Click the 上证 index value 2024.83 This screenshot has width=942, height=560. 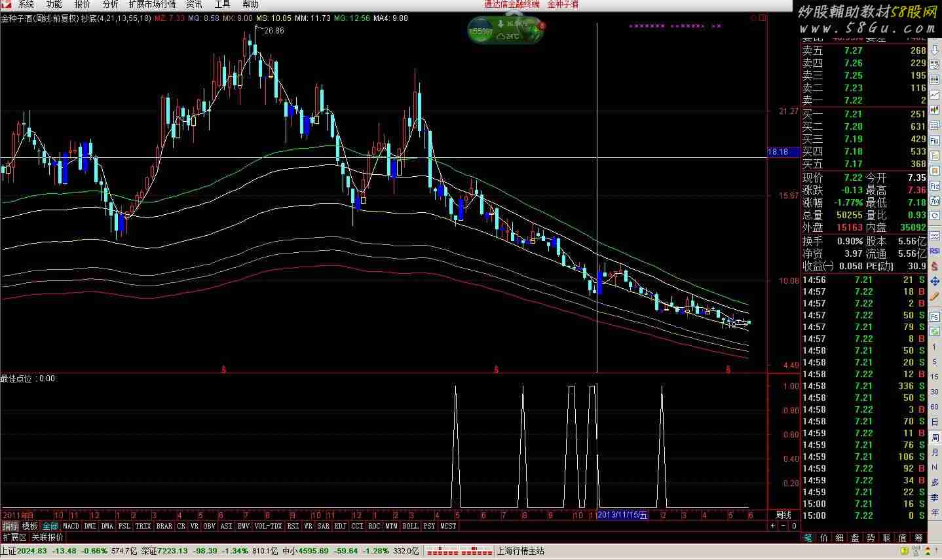pos(32,551)
